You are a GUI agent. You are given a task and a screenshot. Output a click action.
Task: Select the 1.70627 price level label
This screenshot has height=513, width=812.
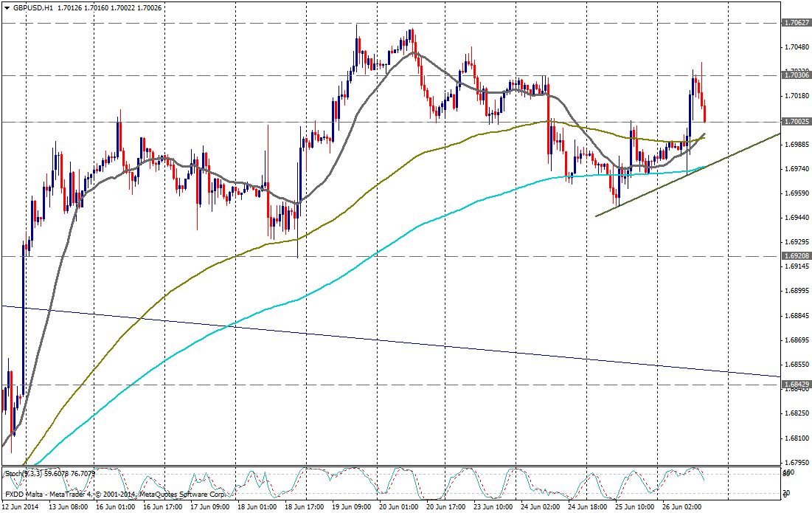pos(797,23)
